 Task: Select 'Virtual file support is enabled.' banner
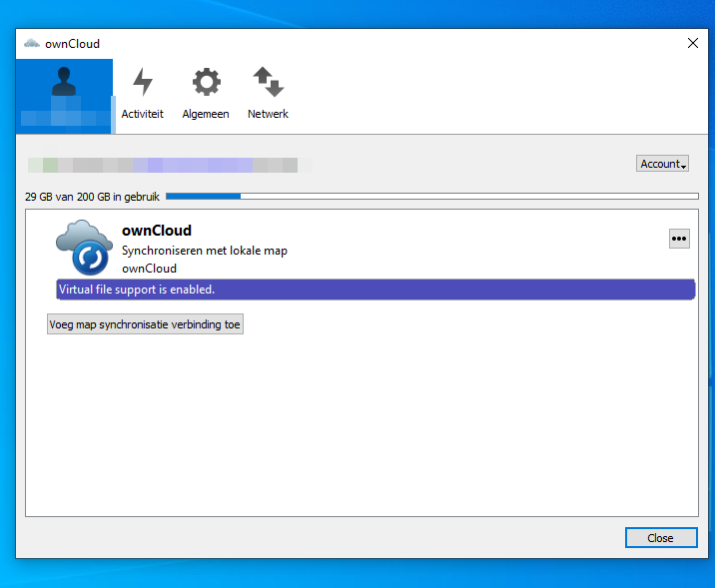(375, 290)
